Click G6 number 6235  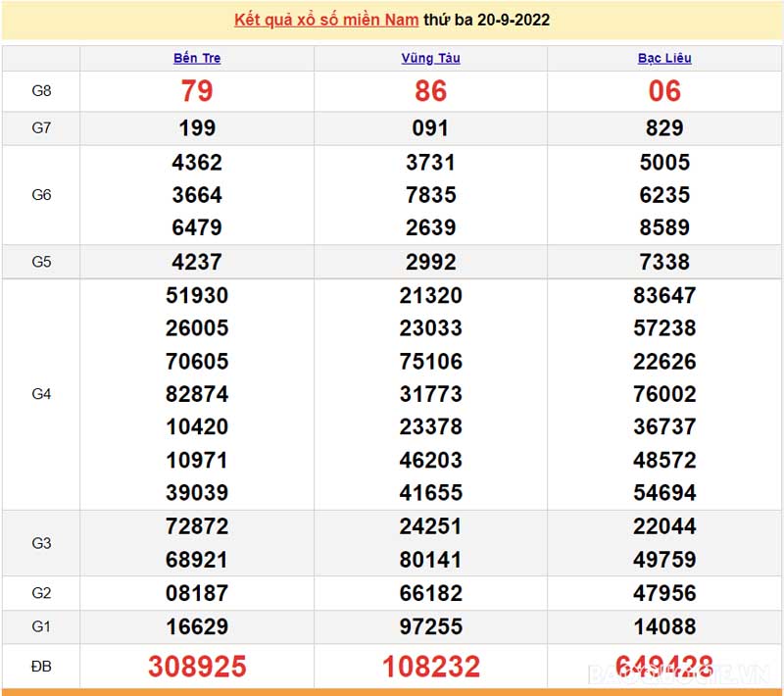coord(664,195)
